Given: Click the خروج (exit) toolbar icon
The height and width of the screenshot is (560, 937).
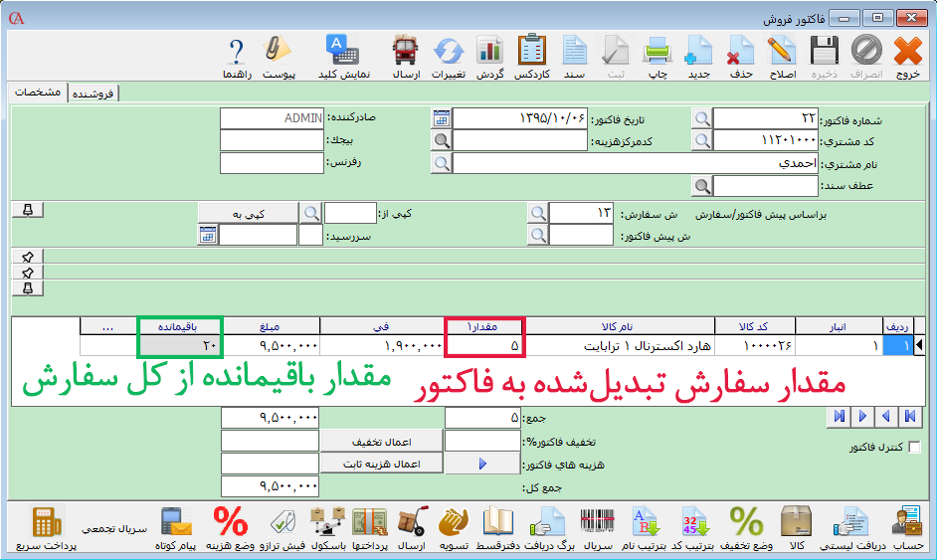Looking at the screenshot, I should (x=908, y=51).
